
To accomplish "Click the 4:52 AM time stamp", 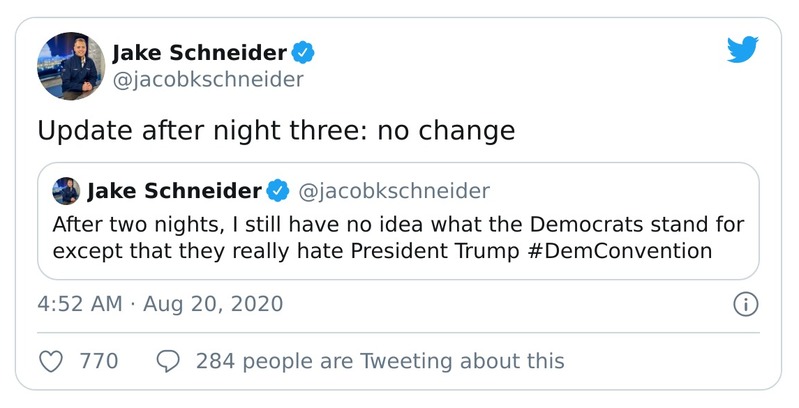I will [79, 304].
